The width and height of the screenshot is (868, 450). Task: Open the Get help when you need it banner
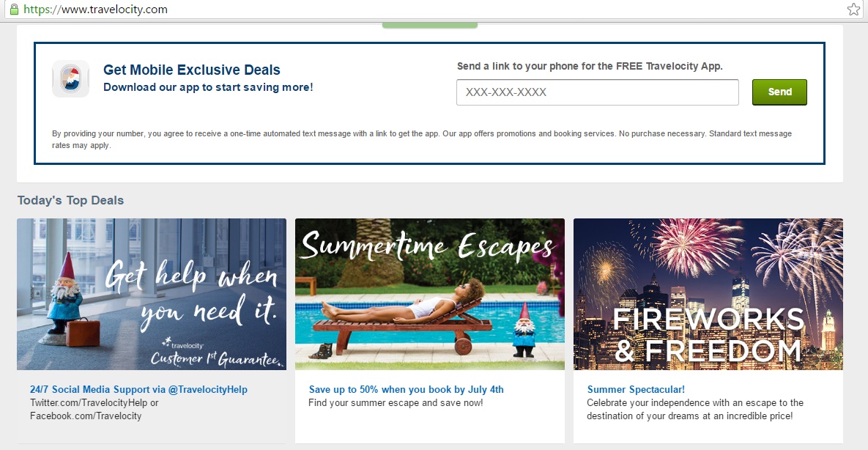(152, 295)
